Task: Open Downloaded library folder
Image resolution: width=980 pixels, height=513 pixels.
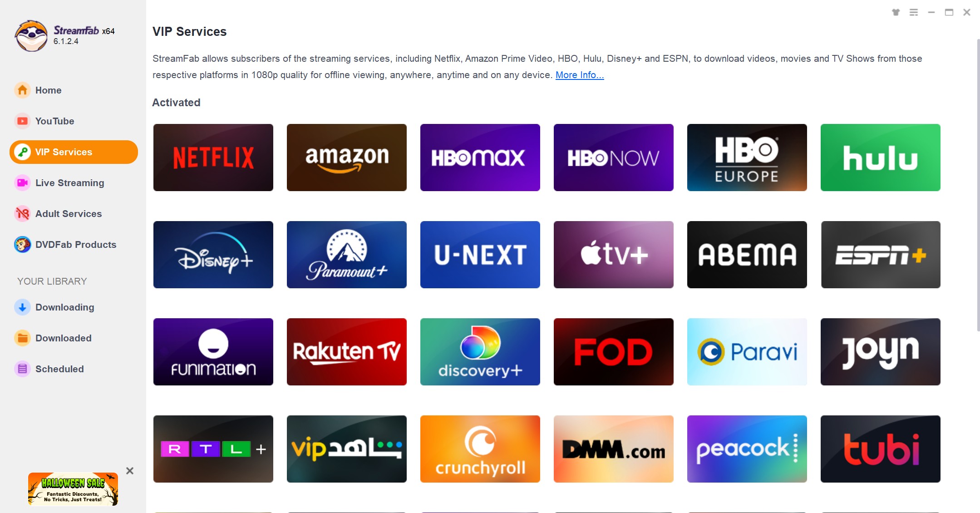Action: pyautogui.click(x=63, y=338)
